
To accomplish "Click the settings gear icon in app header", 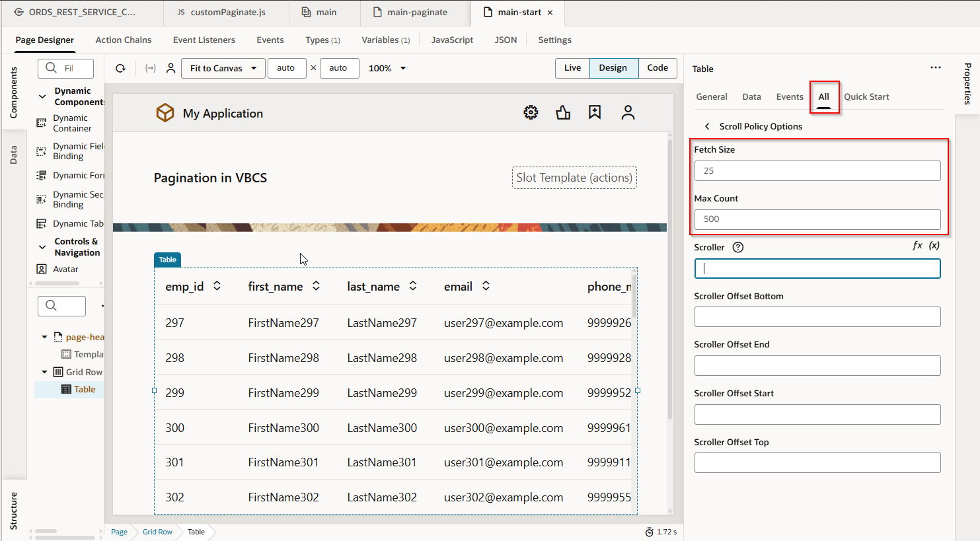I will pyautogui.click(x=531, y=113).
